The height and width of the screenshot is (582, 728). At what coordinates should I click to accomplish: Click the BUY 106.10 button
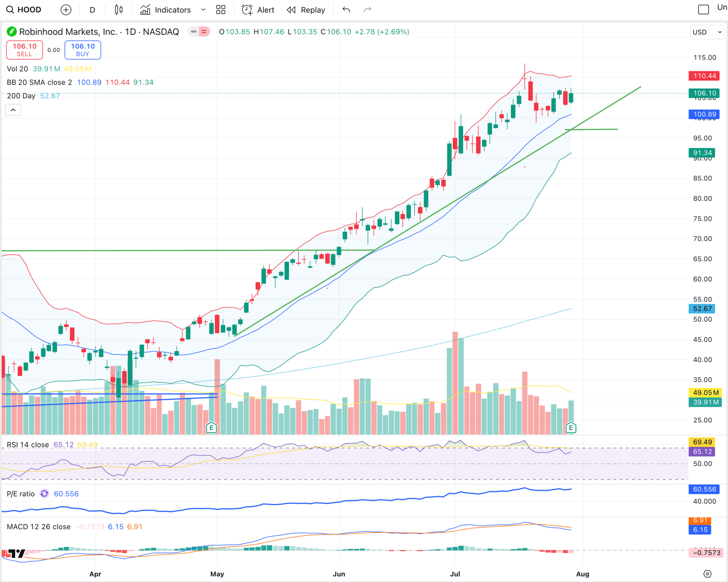point(83,50)
